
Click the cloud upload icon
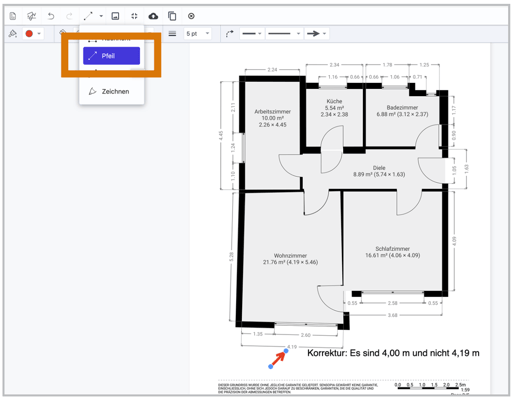point(153,16)
